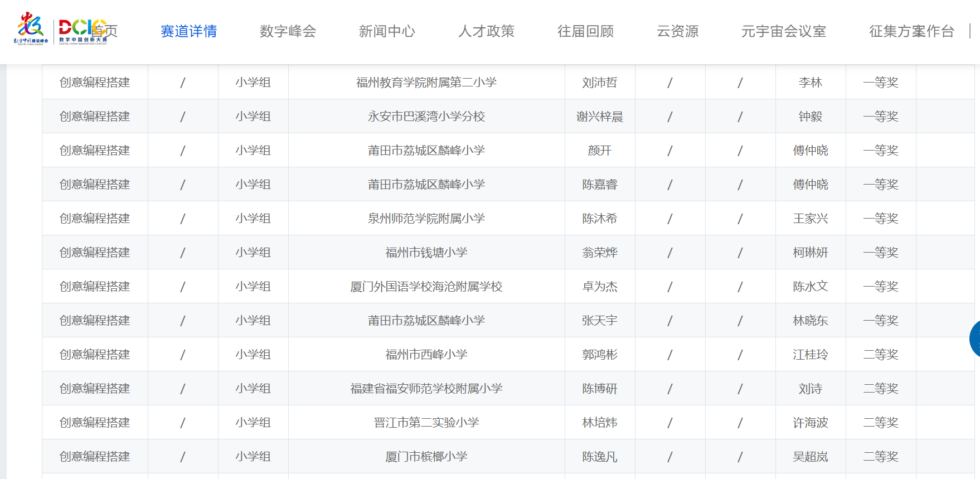Select school cell 福州市钱塘小学
980x479 pixels.
pyautogui.click(x=426, y=253)
